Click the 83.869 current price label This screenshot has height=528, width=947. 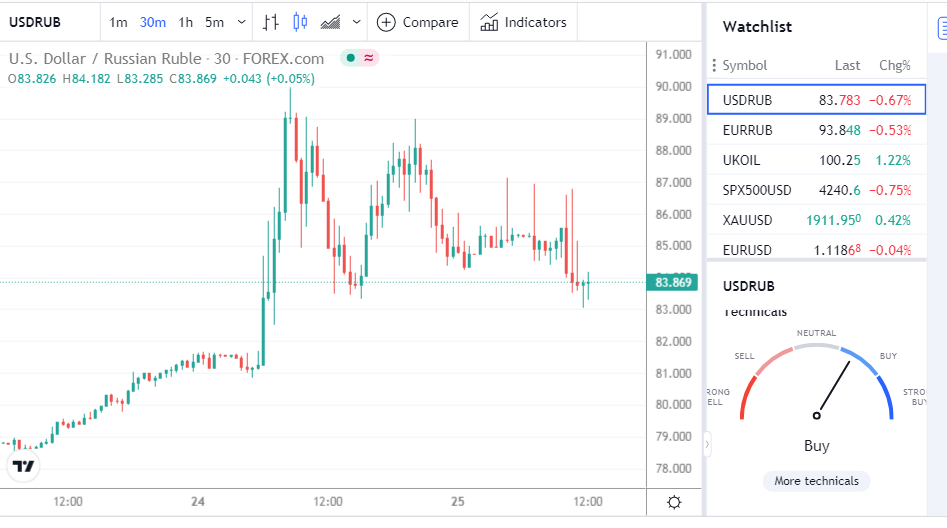(x=672, y=282)
